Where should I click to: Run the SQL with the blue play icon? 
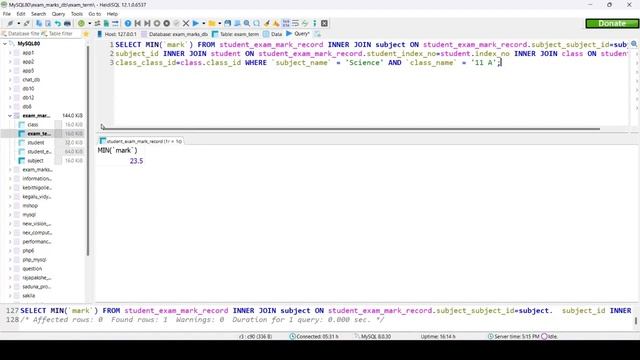coord(196,23)
